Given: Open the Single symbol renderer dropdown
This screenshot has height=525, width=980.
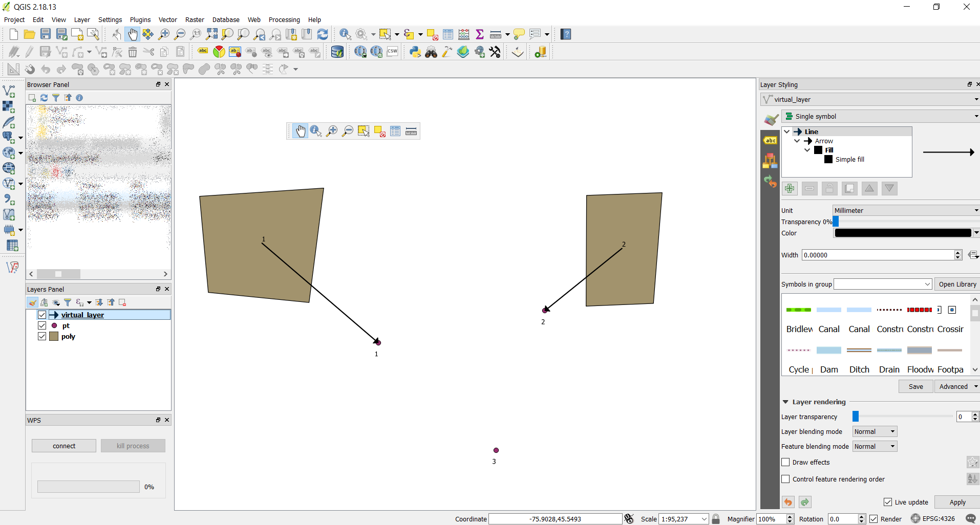Looking at the screenshot, I should click(881, 116).
